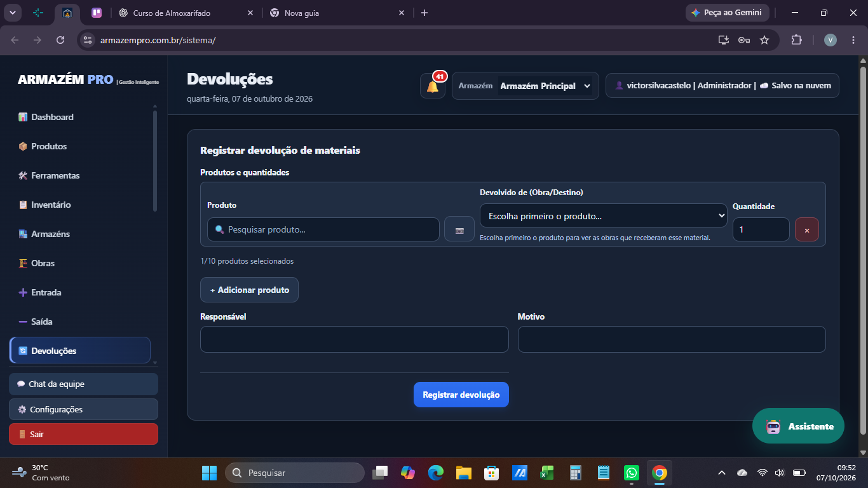Click Registrar devolução button
The image size is (868, 488).
coord(461,395)
